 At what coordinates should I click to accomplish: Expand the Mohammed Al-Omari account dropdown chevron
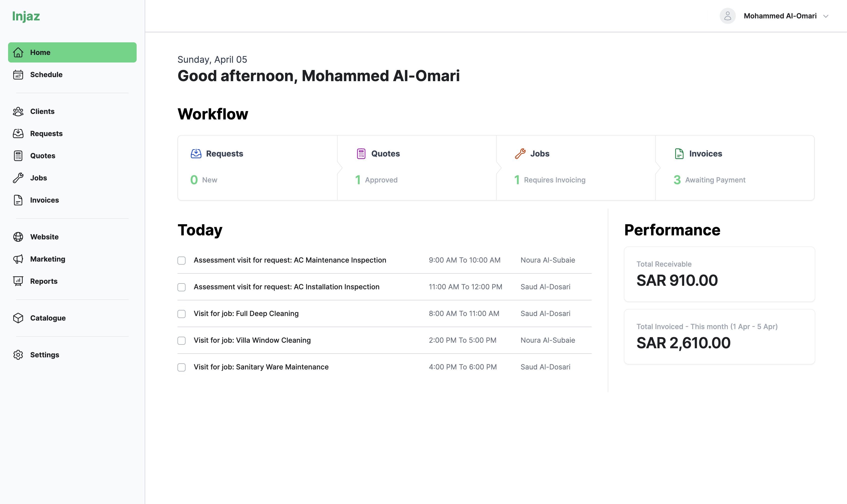click(826, 16)
